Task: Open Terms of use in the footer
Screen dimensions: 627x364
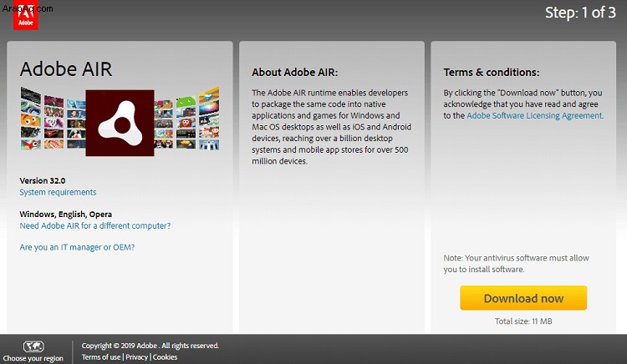Action: 101,356
